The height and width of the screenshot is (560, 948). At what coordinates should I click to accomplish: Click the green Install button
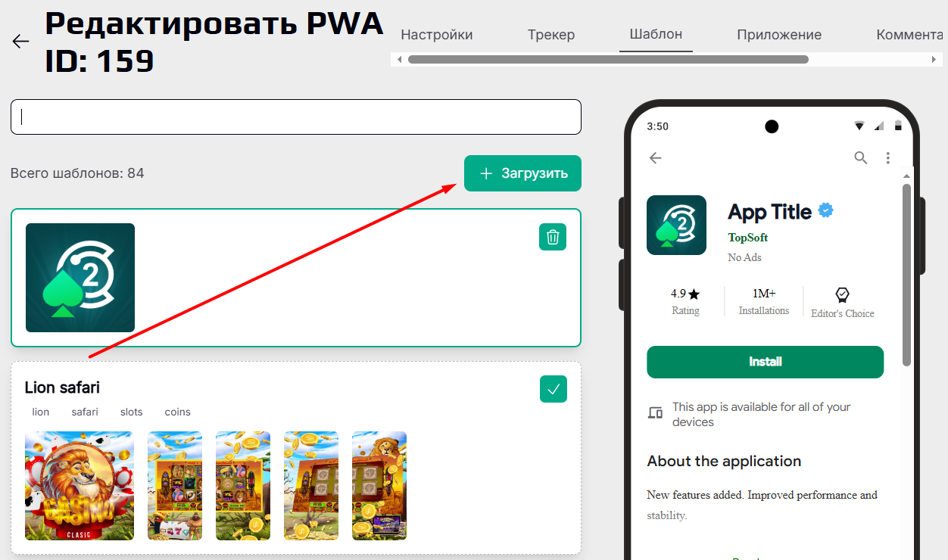(765, 362)
